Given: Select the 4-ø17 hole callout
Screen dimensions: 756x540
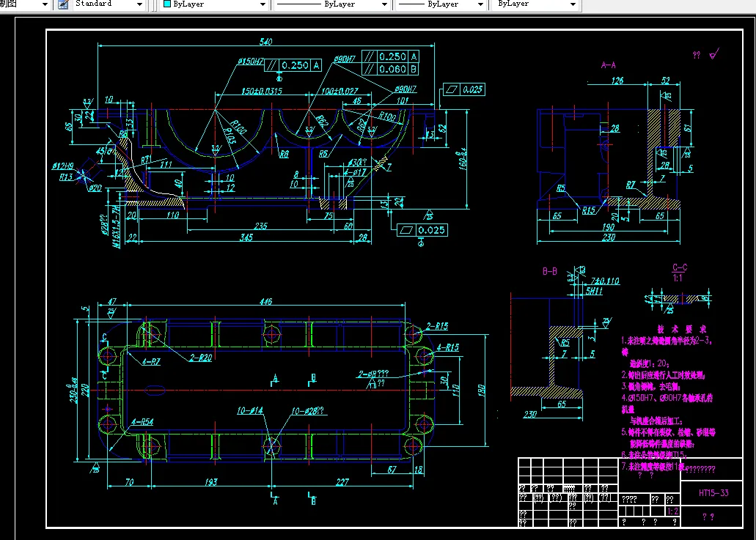Looking at the screenshot, I should tap(355, 172).
